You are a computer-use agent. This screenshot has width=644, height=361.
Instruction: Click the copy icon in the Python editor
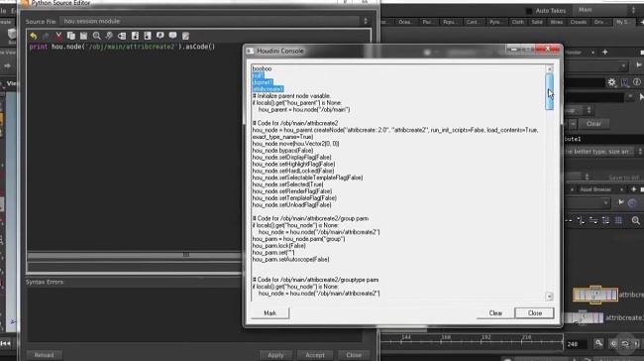pos(71,36)
